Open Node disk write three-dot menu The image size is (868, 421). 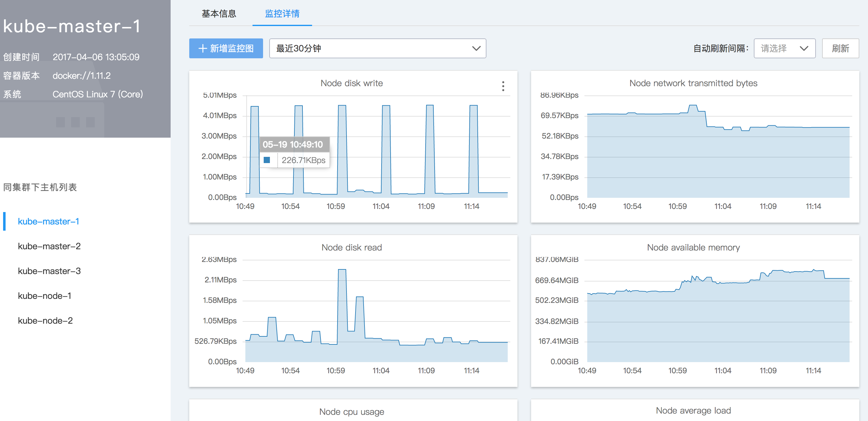coord(503,86)
